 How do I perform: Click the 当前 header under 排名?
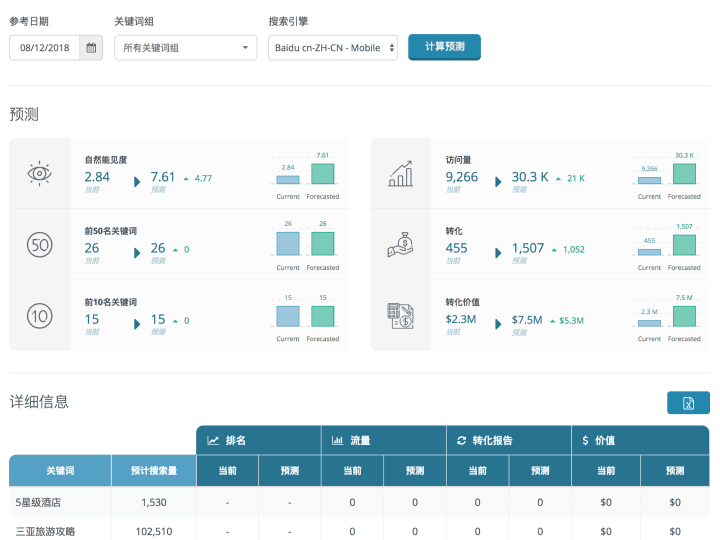pos(227,471)
